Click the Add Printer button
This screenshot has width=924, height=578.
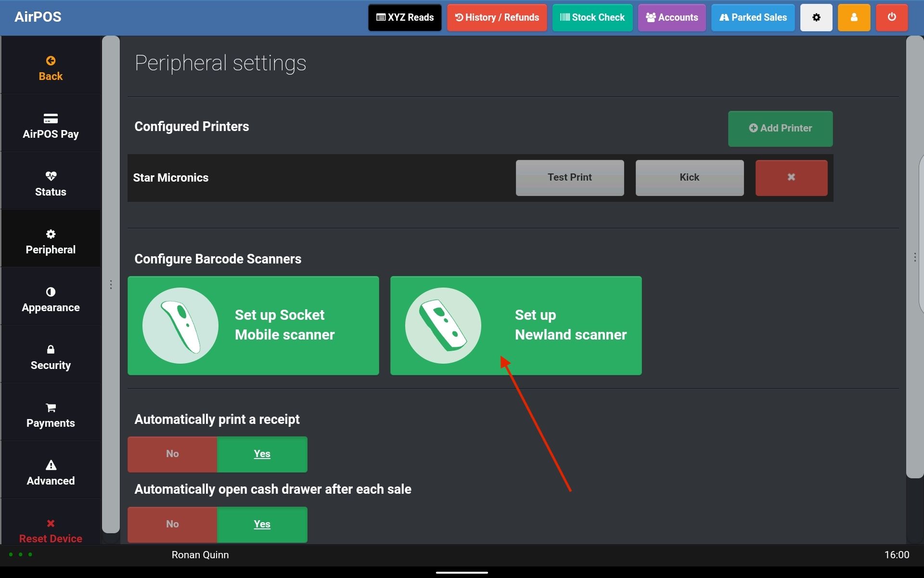pos(780,129)
